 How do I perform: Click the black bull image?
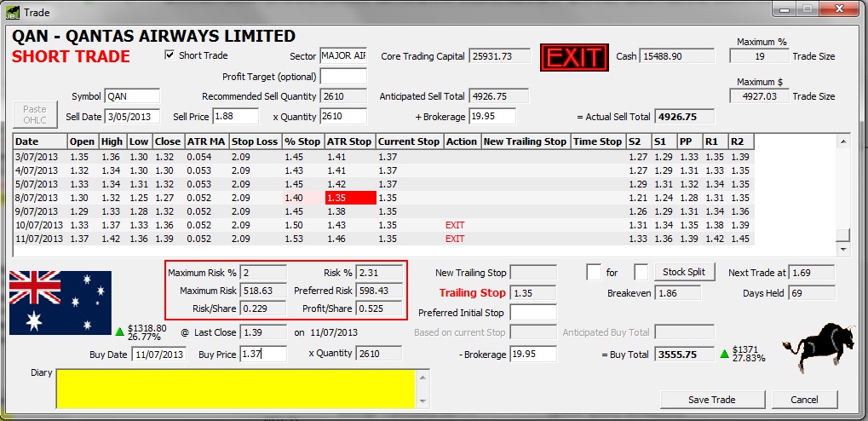(819, 347)
